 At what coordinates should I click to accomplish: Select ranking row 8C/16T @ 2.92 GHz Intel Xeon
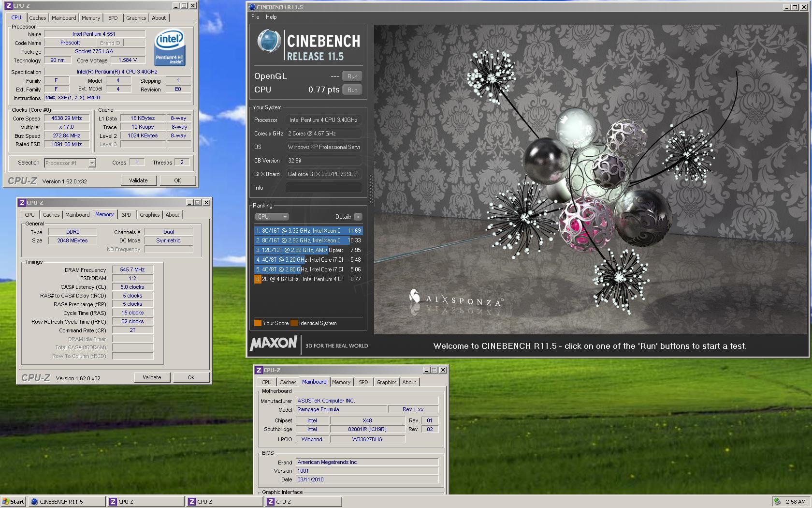[x=308, y=240]
